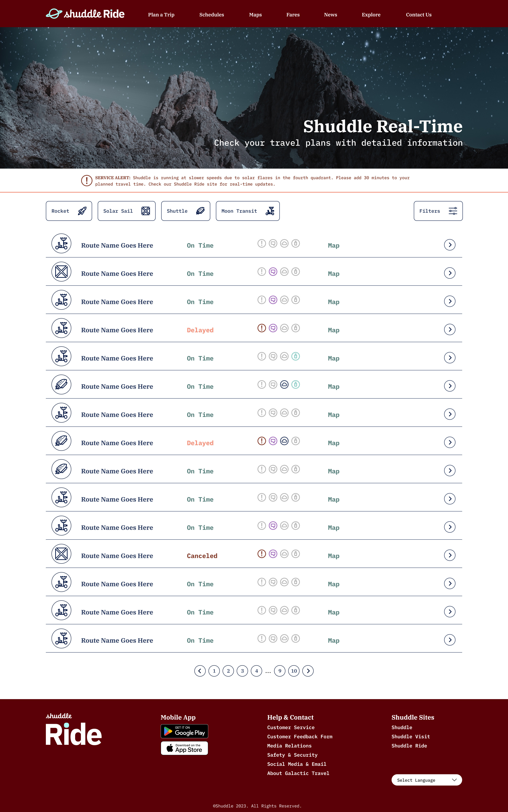Click the teal luggage icon on sixth route
This screenshot has height=812, width=508.
click(295, 384)
